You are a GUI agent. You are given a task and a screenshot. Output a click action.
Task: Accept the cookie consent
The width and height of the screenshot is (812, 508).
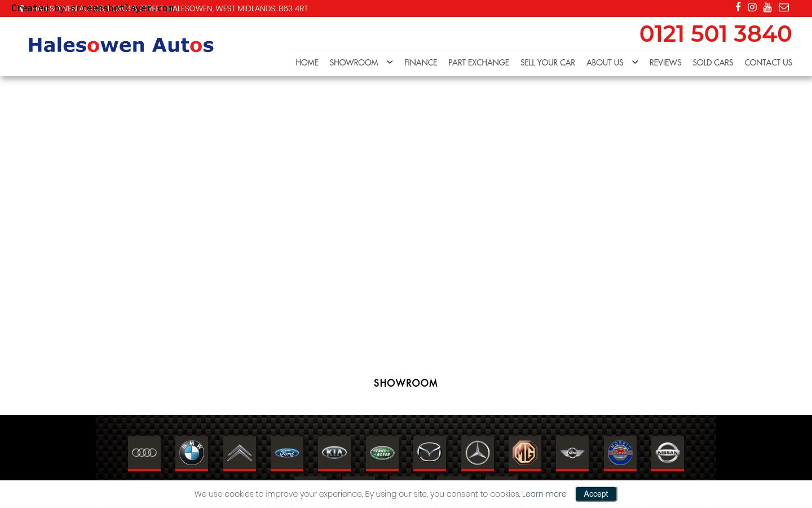pyautogui.click(x=596, y=494)
